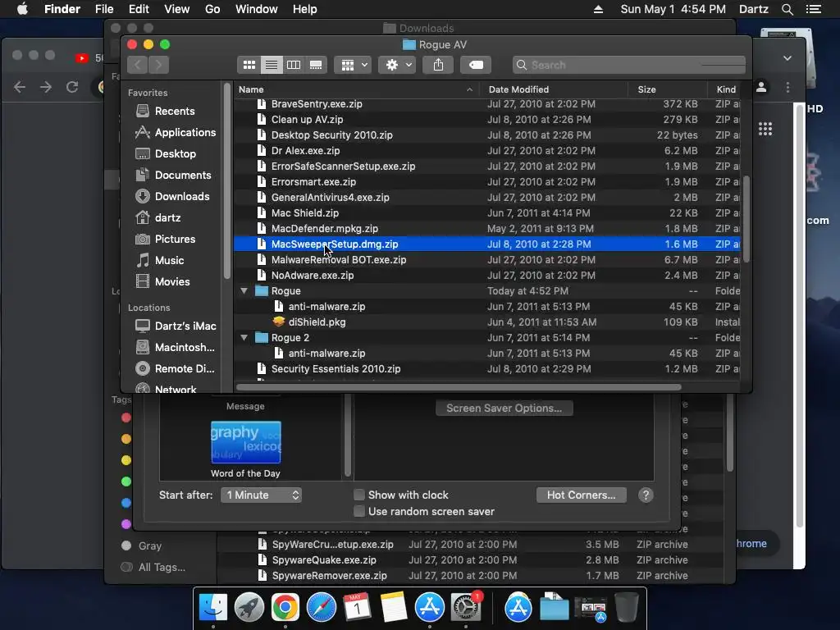Open Documents in Finder sidebar
The width and height of the screenshot is (840, 630).
coord(173,176)
